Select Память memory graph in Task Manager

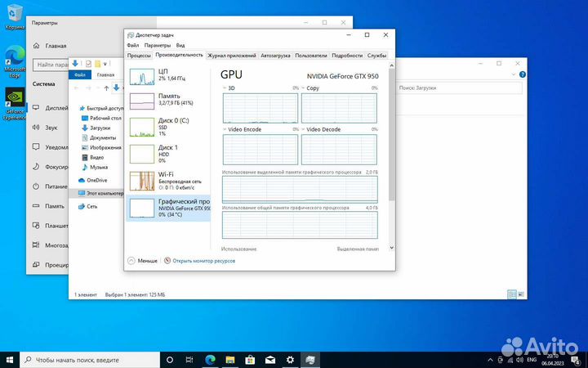click(x=168, y=101)
